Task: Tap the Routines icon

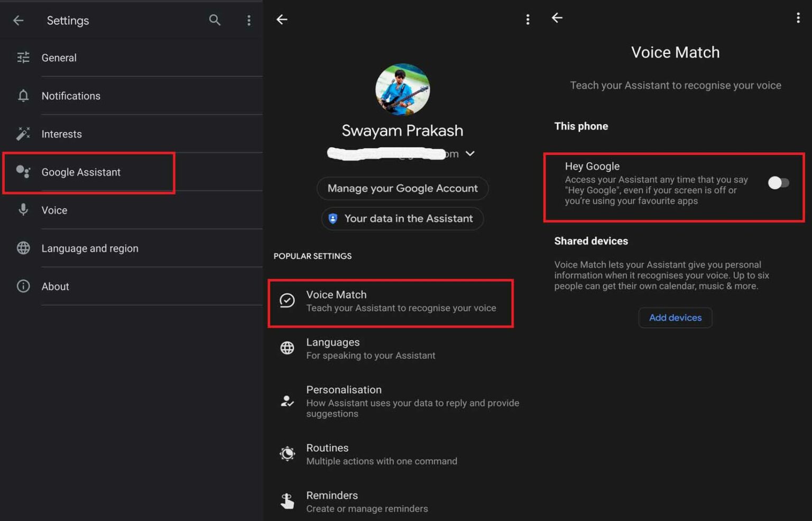Action: (x=287, y=454)
